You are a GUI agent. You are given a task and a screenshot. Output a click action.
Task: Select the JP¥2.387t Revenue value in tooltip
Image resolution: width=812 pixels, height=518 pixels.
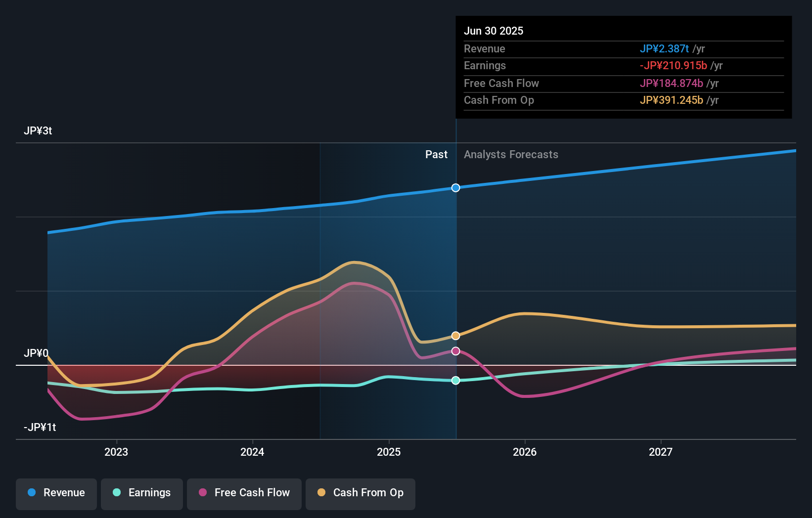pyautogui.click(x=664, y=48)
